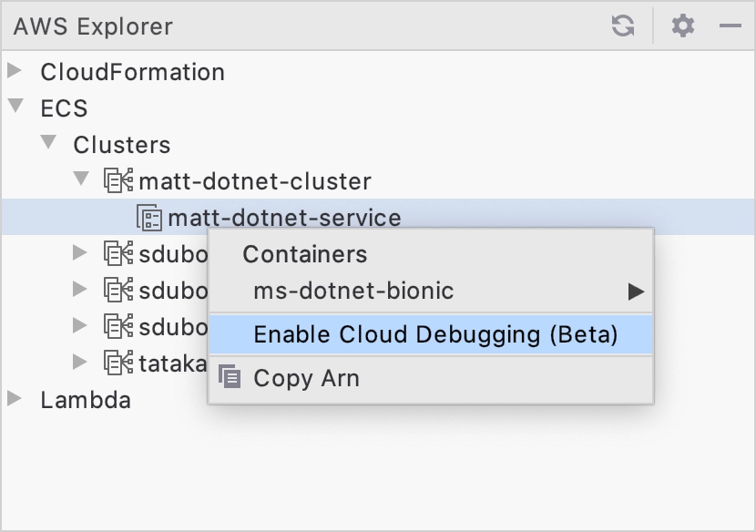Click the refresh icon in AWS Explorer header
The height and width of the screenshot is (532, 756).
(x=622, y=26)
